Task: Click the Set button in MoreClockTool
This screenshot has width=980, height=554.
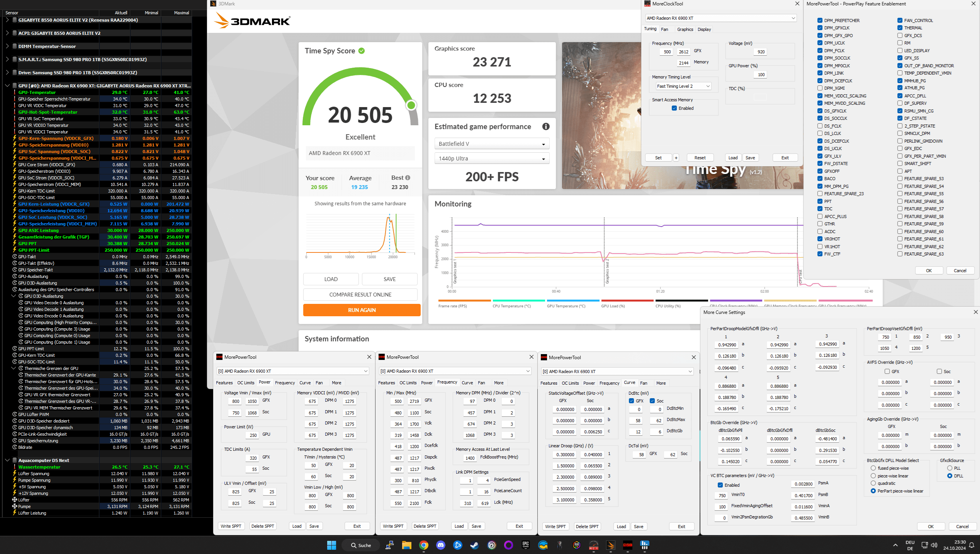Action: (x=658, y=158)
